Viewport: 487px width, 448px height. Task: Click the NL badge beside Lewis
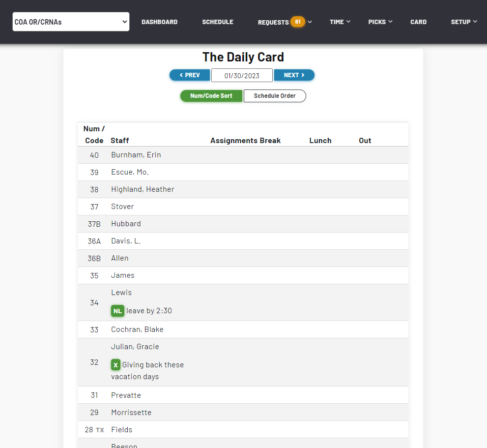[117, 311]
